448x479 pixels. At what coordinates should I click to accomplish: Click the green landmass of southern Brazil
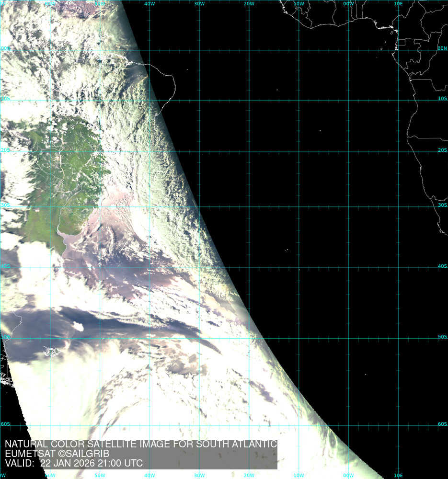click(x=67, y=163)
